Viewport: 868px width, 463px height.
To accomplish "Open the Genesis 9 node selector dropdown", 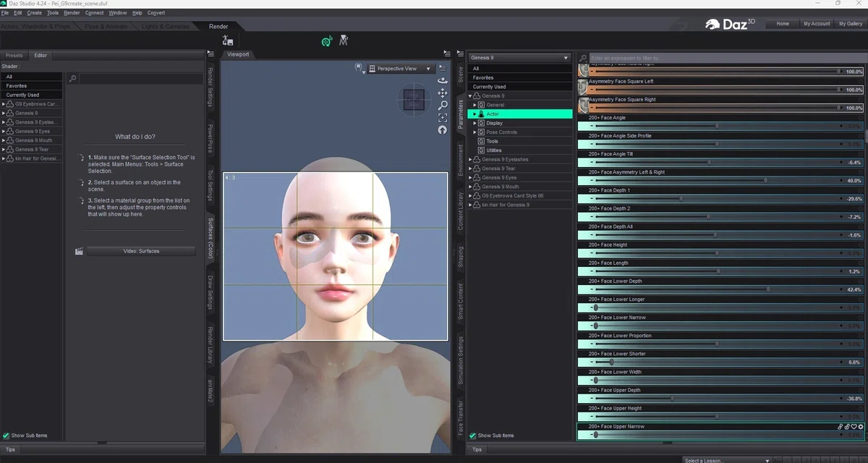I will (519, 57).
